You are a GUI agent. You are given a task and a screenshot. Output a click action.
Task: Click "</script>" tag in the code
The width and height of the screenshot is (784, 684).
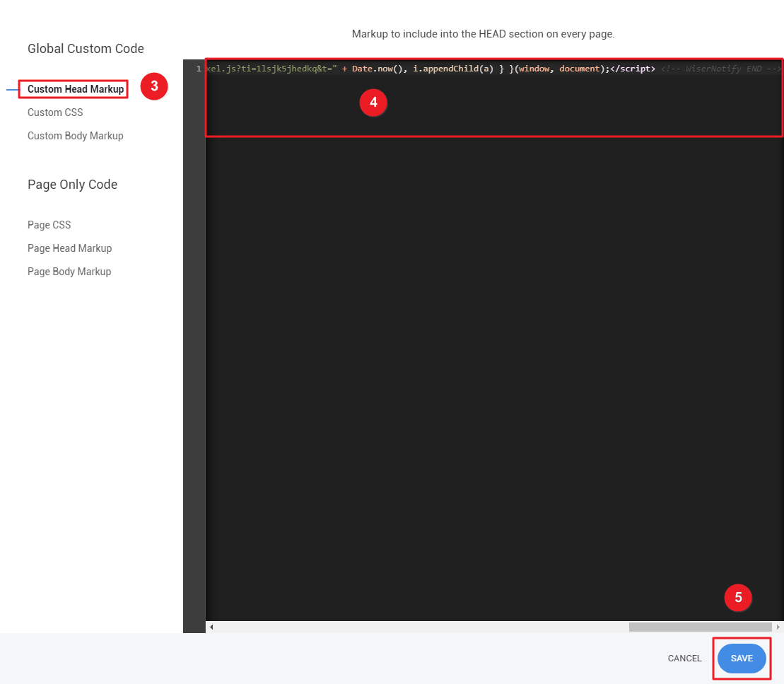click(x=633, y=69)
